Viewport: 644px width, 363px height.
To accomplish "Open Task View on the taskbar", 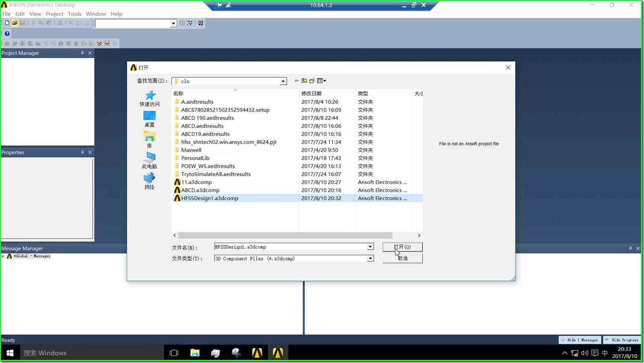I will 174,353.
